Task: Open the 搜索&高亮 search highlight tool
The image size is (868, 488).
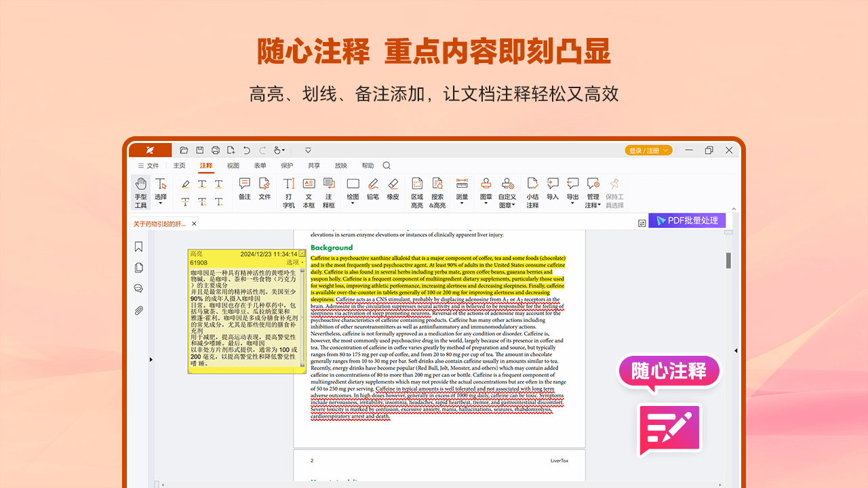Action: click(437, 192)
